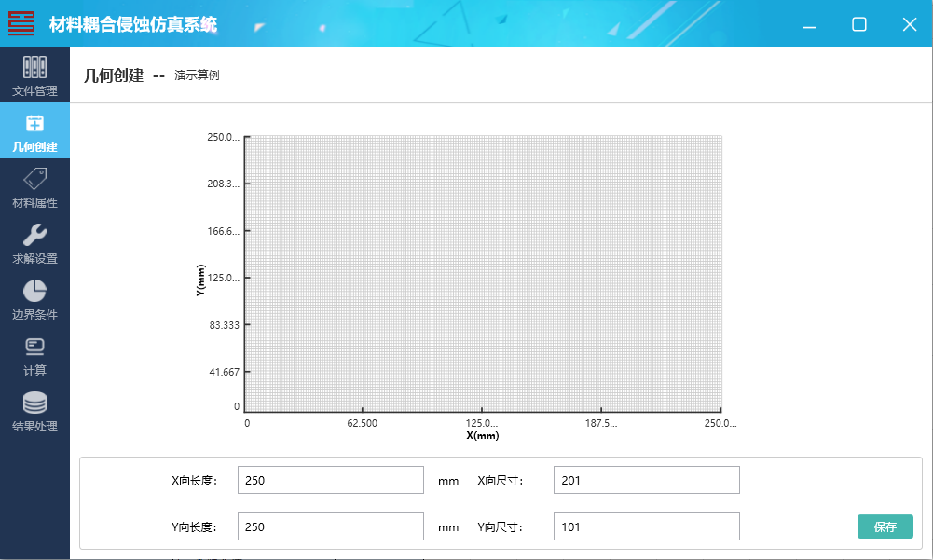This screenshot has width=933, height=560.
Task: Click the 演示算例 case name text
Action: click(197, 75)
